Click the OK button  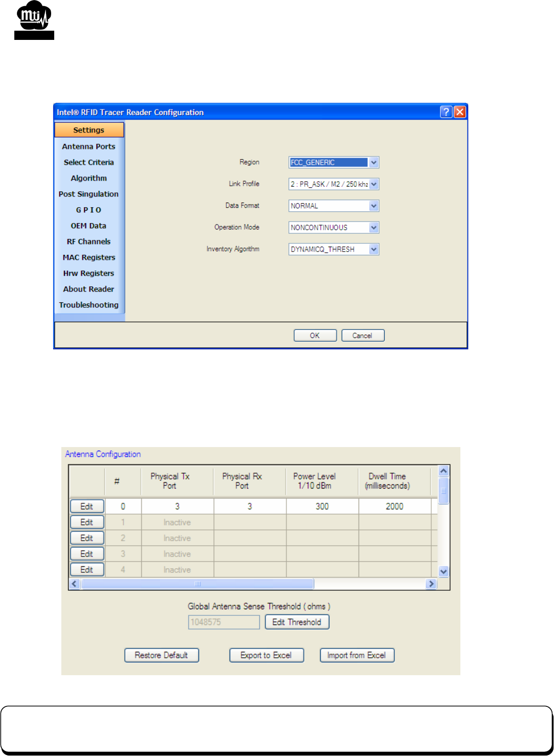[x=315, y=336]
